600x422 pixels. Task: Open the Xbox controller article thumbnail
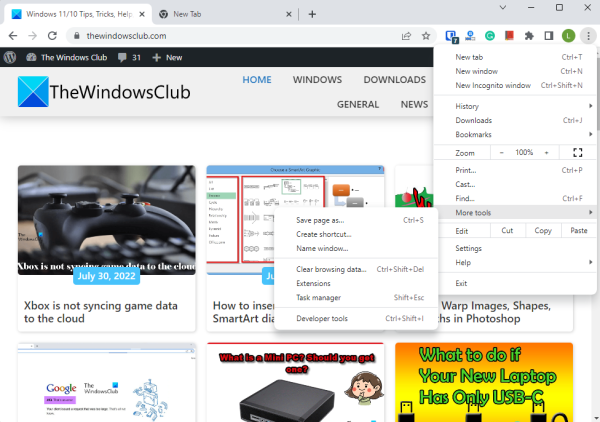coord(106,220)
